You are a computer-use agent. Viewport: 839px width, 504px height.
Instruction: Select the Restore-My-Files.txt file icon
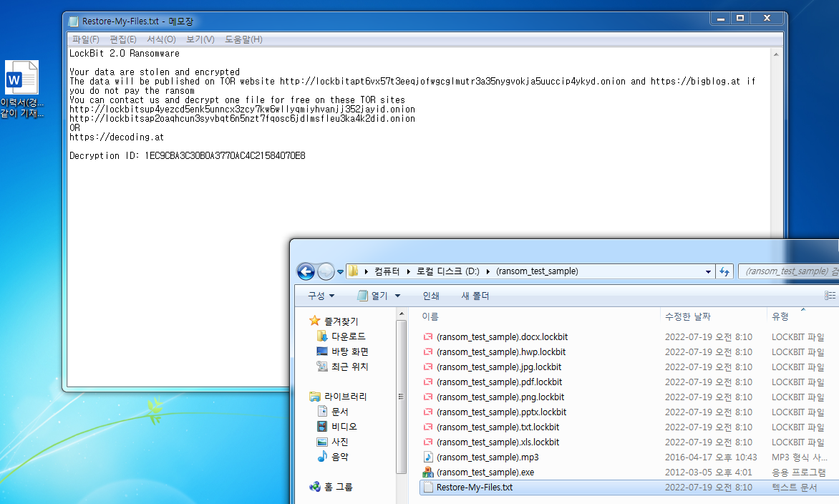(x=427, y=488)
